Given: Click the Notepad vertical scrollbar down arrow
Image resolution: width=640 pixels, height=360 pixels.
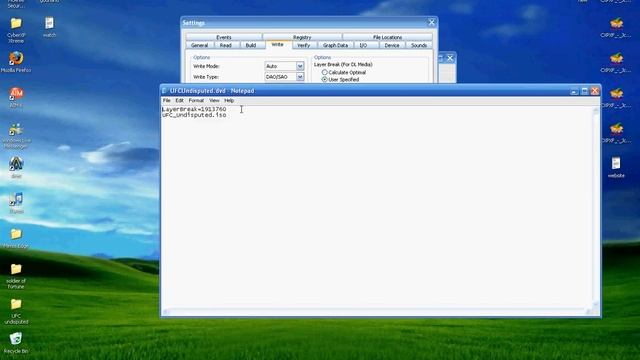Looking at the screenshot, I should pyautogui.click(x=596, y=304).
